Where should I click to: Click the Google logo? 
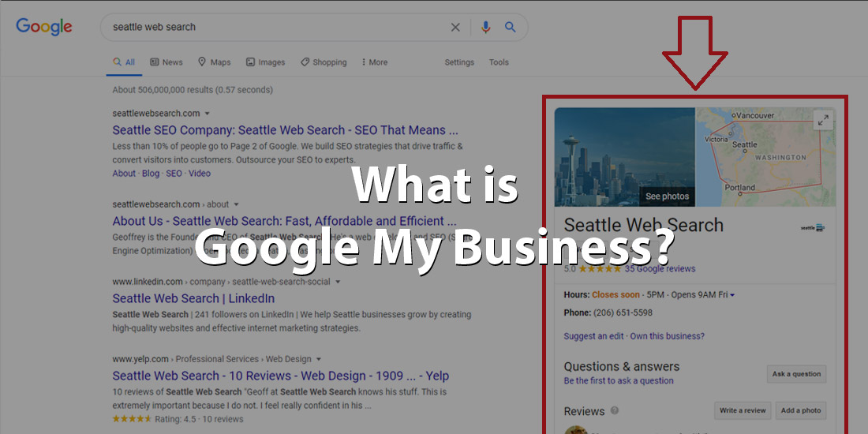(x=43, y=27)
